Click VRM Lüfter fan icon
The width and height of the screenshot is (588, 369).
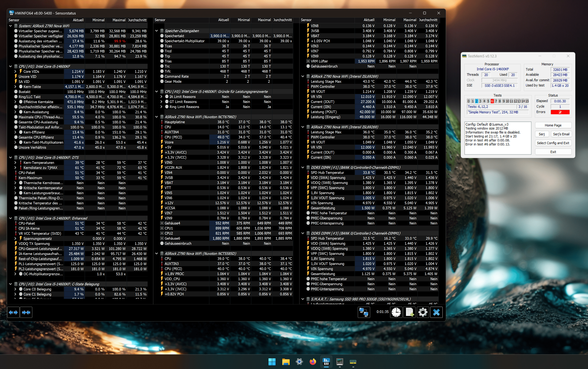(308, 61)
